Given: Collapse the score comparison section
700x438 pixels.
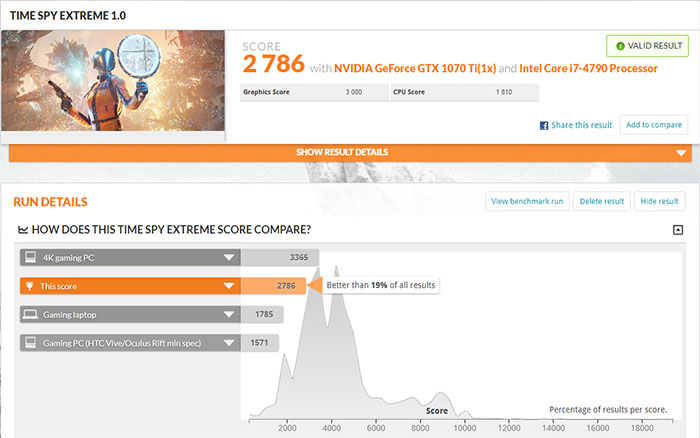Looking at the screenshot, I should (x=677, y=230).
